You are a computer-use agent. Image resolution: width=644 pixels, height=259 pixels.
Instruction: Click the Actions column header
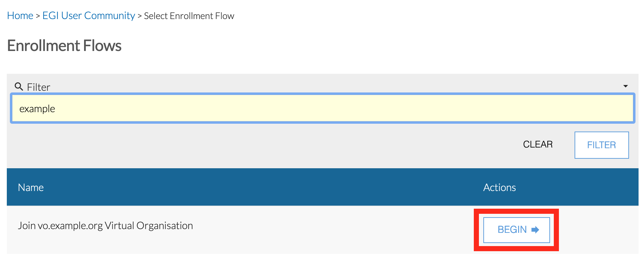(499, 187)
